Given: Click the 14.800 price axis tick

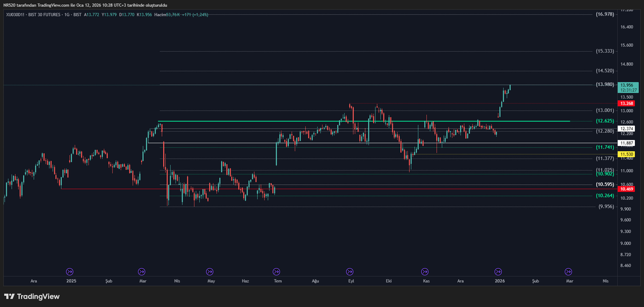Looking at the screenshot, I should coord(626,64).
